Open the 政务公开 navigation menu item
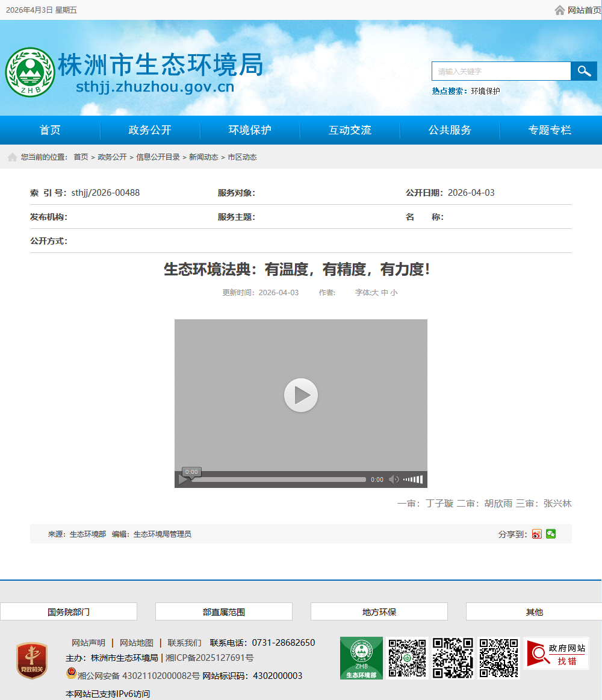Screen dimensions: 602x700 (x=150, y=130)
